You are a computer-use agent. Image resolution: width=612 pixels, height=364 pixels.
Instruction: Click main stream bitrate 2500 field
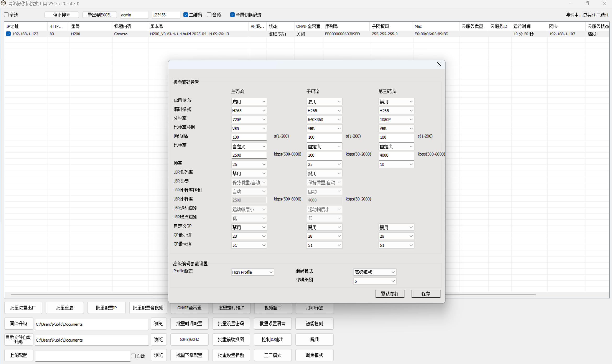[249, 155]
